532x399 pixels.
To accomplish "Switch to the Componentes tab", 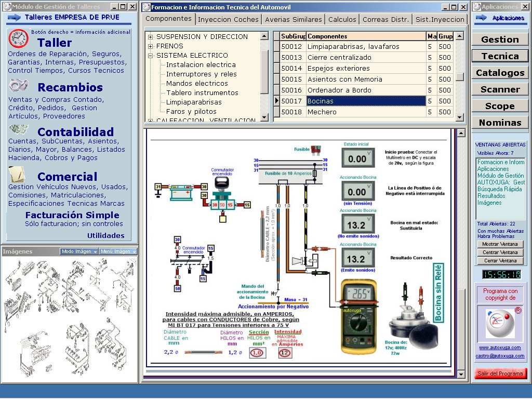I will (169, 19).
